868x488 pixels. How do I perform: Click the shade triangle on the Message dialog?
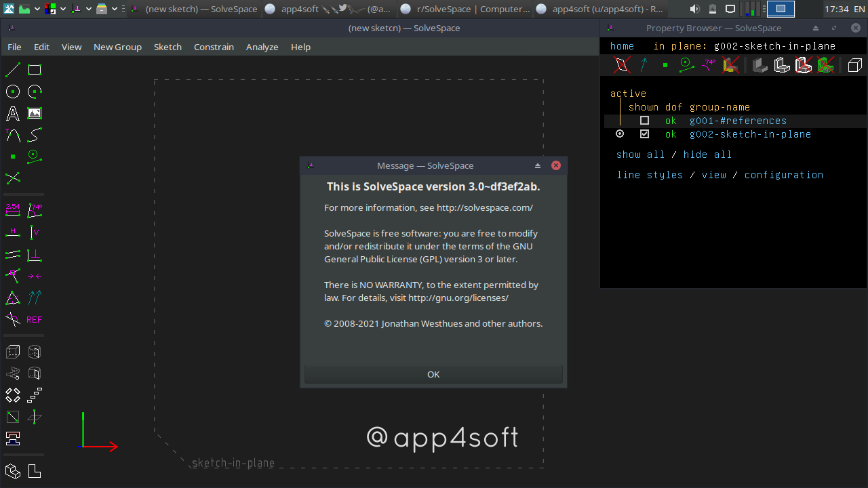tap(537, 165)
